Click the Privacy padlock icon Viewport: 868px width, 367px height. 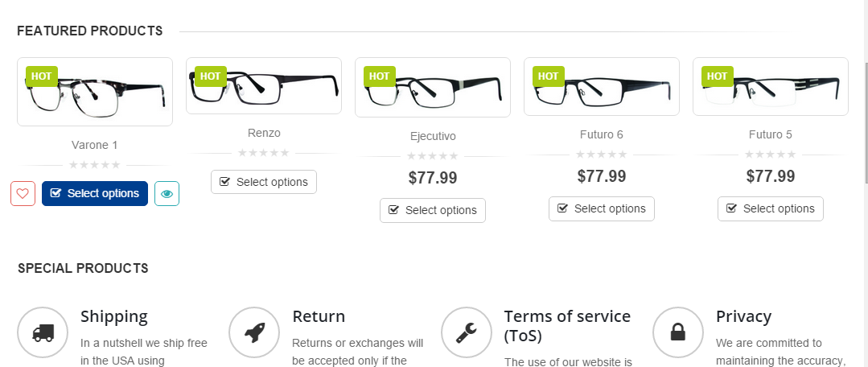click(x=678, y=332)
